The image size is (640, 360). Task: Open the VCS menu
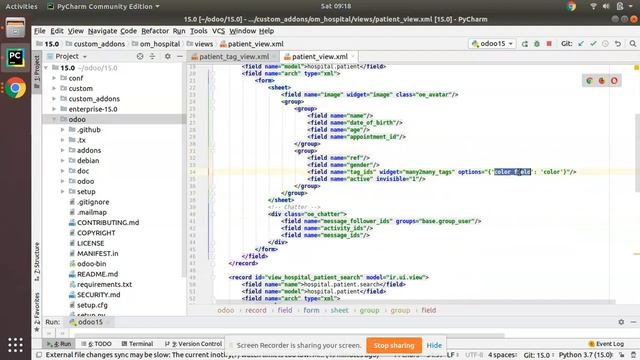(x=218, y=31)
